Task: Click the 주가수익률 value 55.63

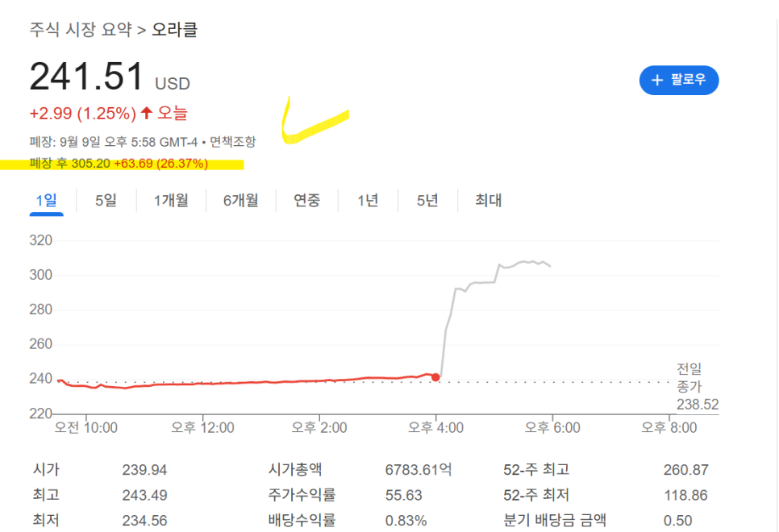Action: (403, 495)
